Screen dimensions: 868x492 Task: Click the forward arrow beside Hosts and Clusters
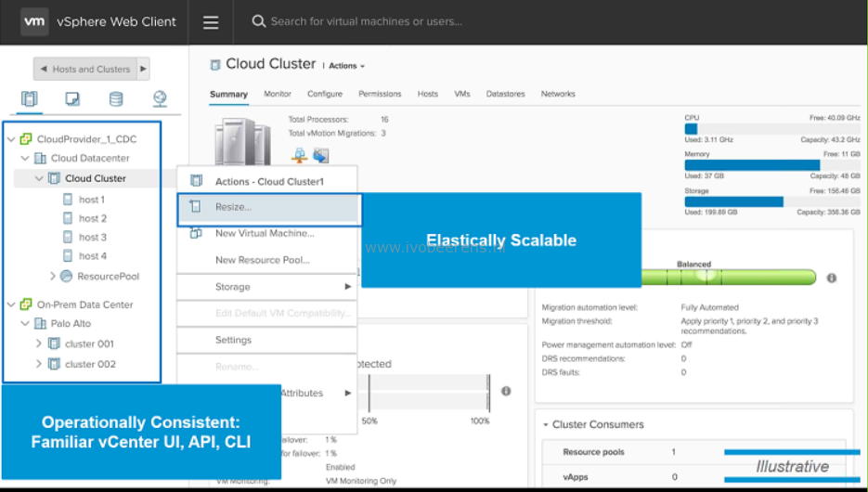pyautogui.click(x=143, y=70)
